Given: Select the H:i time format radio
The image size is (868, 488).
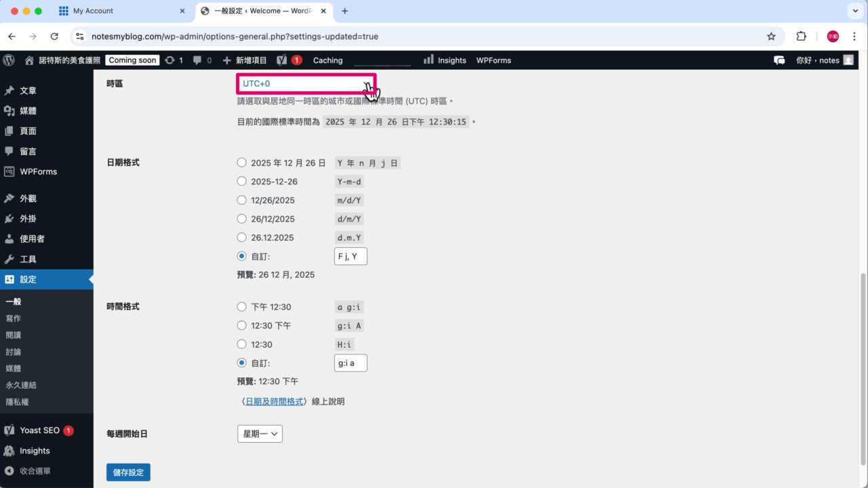Looking at the screenshot, I should click(241, 344).
